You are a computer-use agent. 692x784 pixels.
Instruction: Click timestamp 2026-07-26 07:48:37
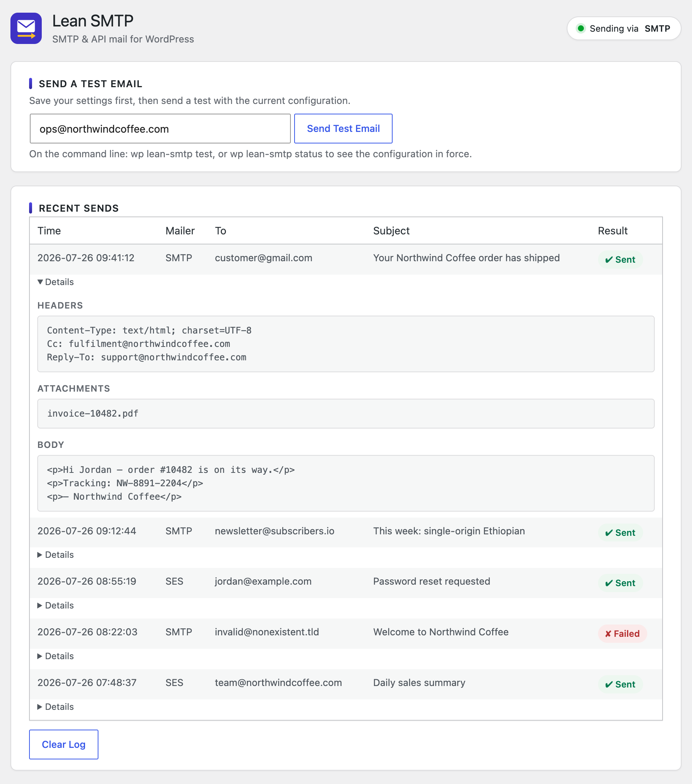coord(87,682)
